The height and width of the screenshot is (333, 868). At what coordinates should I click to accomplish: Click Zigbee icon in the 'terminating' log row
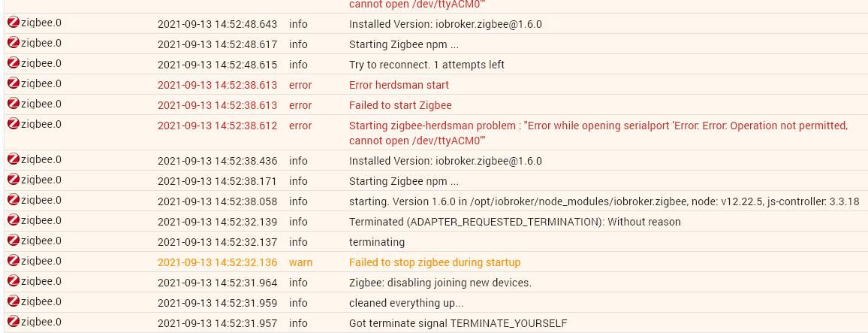[14, 241]
